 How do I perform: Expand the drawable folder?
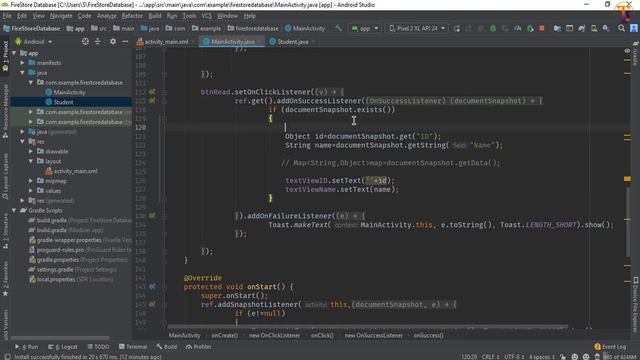pyautogui.click(x=31, y=151)
